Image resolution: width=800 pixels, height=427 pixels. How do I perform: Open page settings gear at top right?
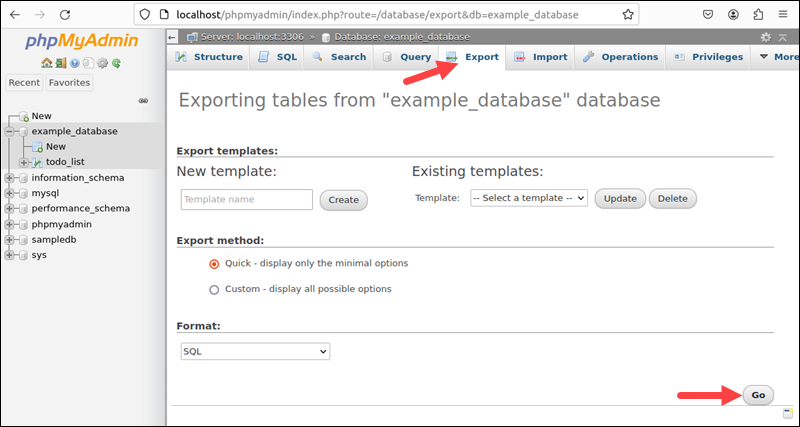[766, 37]
